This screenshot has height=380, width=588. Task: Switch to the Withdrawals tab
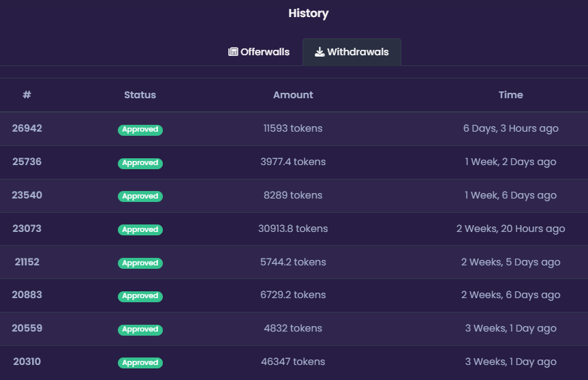(x=352, y=52)
